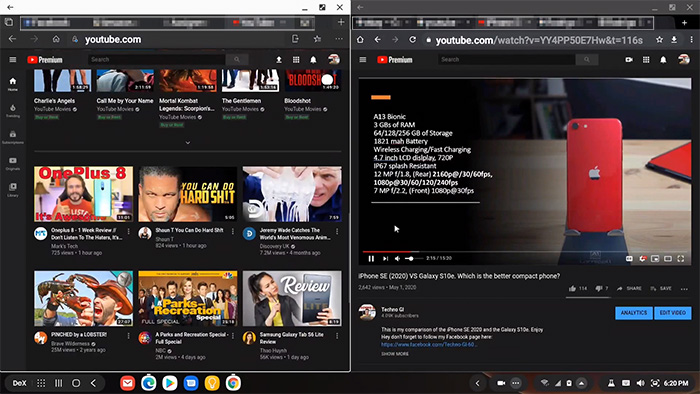
Task: Open account avatar menu in right window
Action: pyautogui.click(x=683, y=59)
